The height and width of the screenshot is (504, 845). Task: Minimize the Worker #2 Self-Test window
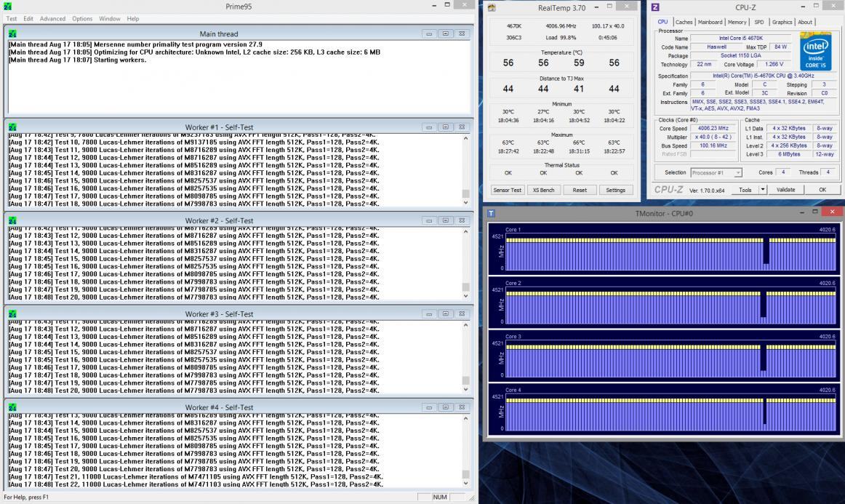click(429, 220)
